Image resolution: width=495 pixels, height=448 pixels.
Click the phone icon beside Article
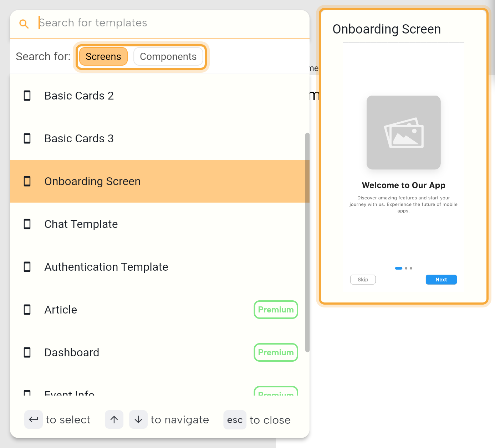(x=27, y=310)
